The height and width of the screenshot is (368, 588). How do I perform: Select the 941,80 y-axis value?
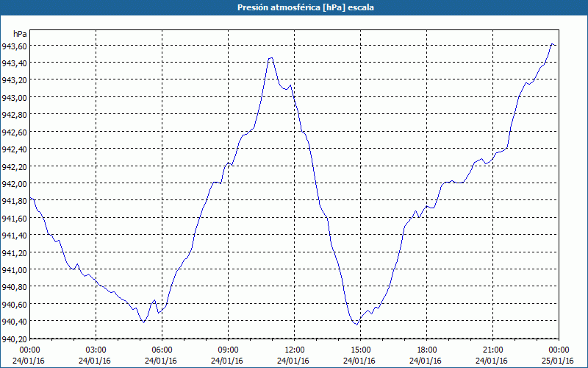click(14, 200)
